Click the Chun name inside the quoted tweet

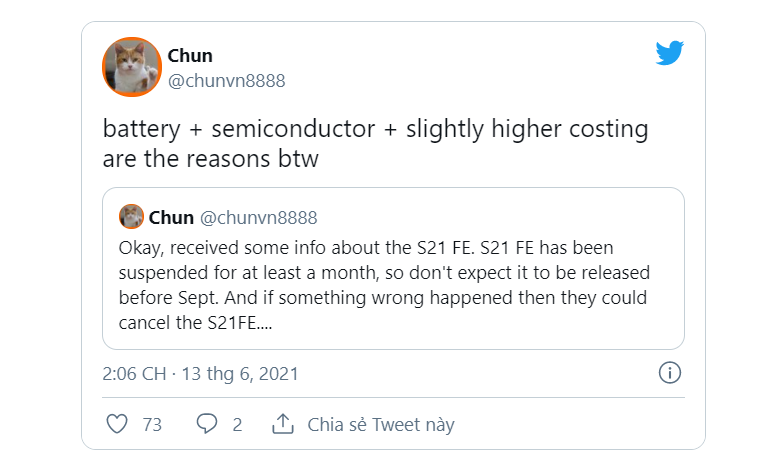coord(172,217)
